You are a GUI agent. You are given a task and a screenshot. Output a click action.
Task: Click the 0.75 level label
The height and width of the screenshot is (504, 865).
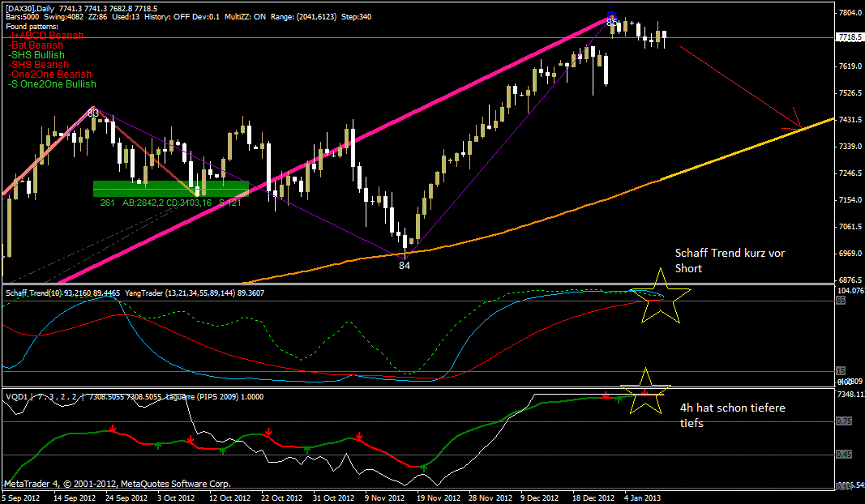coord(844,421)
